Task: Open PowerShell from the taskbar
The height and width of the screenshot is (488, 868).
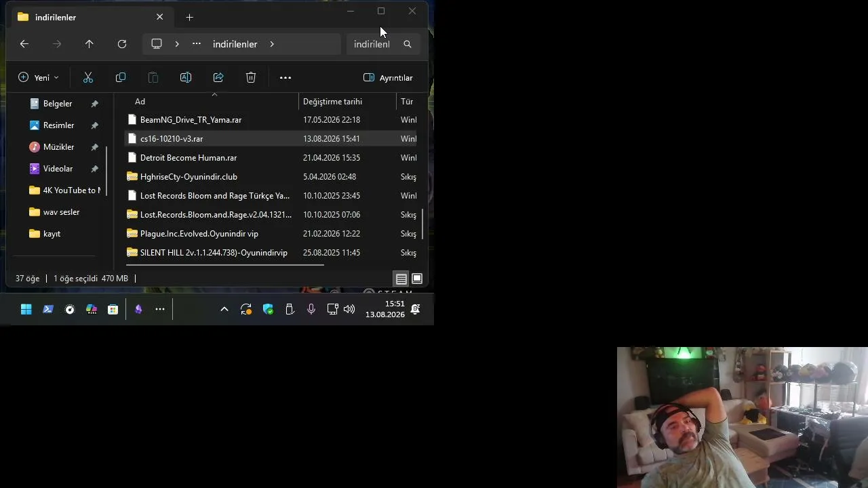Action: click(x=48, y=310)
